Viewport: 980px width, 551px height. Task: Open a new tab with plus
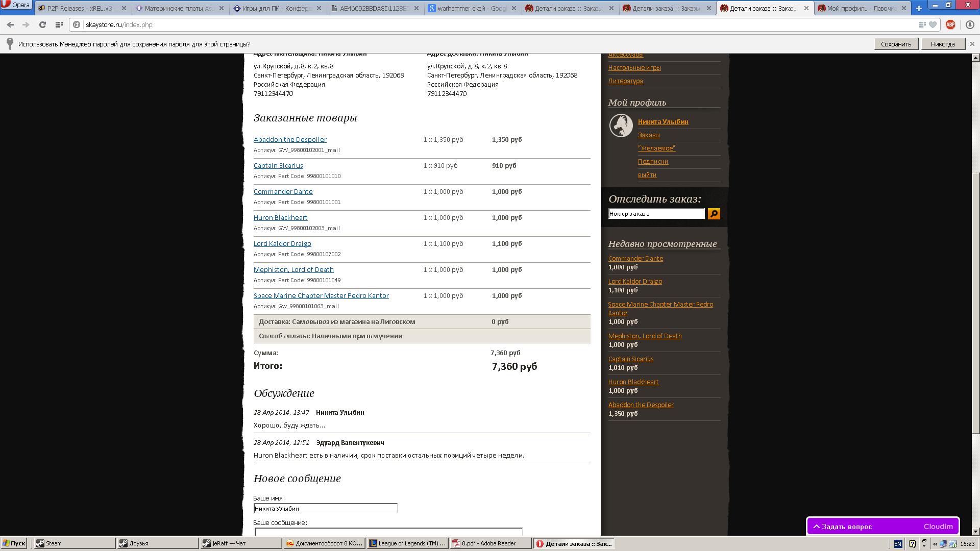pos(919,8)
